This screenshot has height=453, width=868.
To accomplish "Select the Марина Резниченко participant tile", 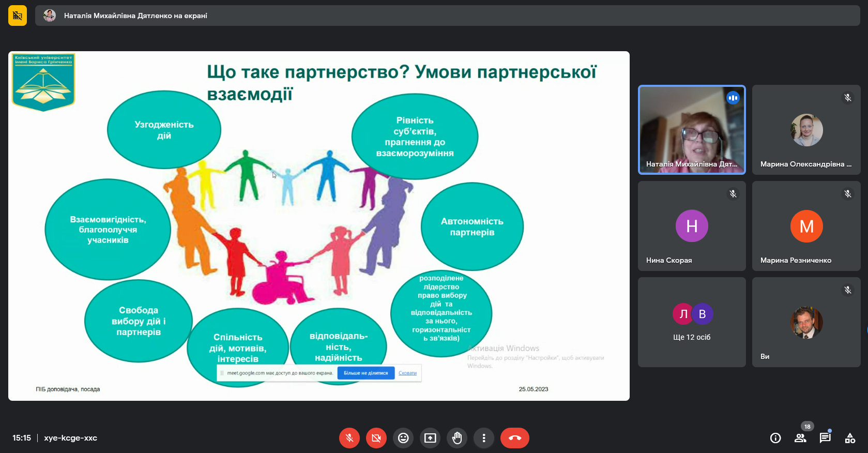I will coord(806,226).
